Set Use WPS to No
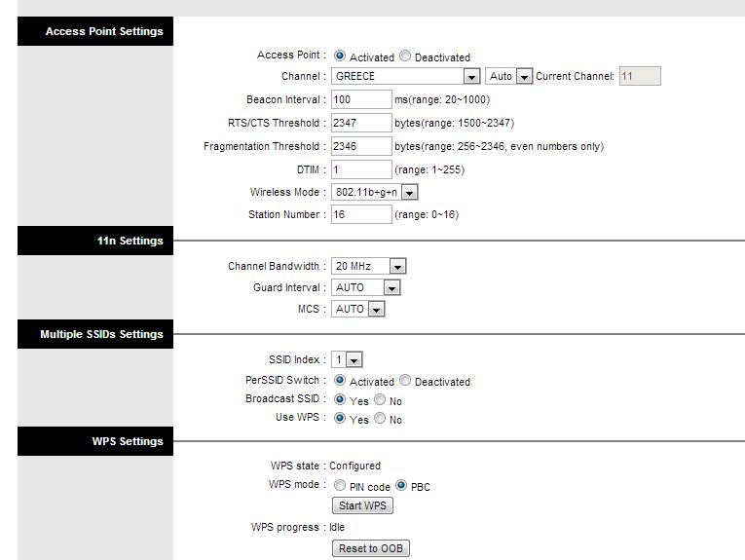 click(x=380, y=418)
